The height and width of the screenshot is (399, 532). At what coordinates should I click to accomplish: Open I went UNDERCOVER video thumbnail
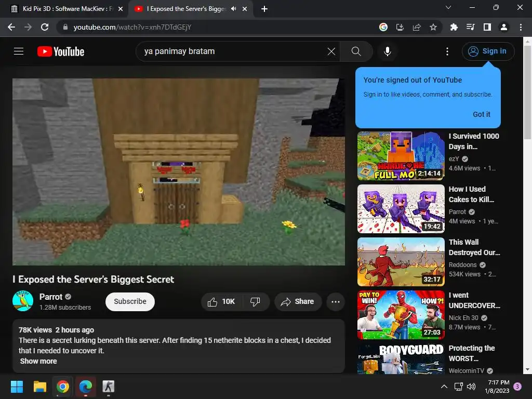click(401, 315)
